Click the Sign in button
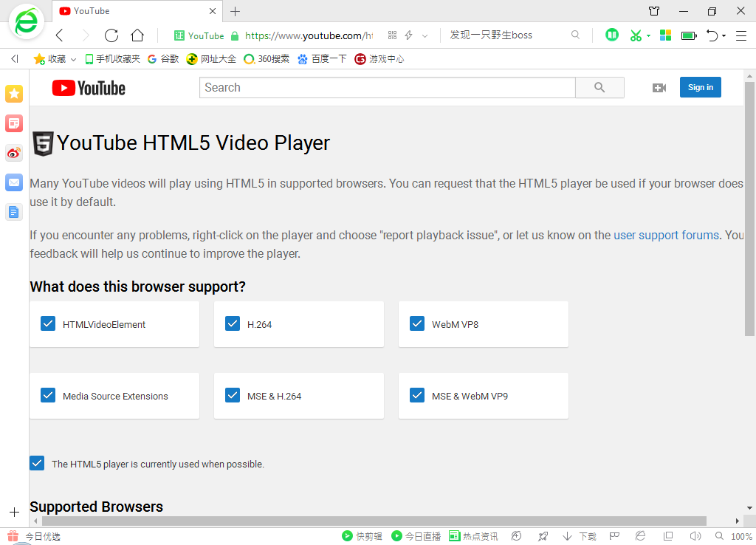Image resolution: width=756 pixels, height=545 pixels. pyautogui.click(x=700, y=87)
